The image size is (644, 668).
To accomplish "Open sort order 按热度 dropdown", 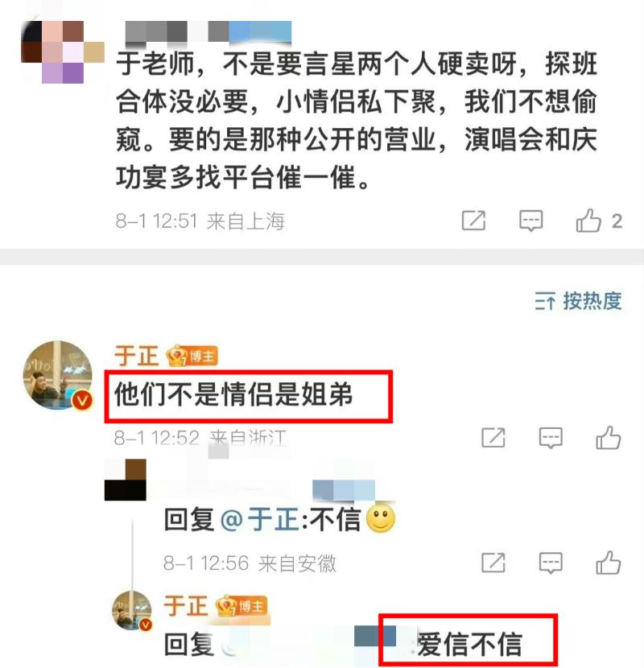I will [578, 301].
